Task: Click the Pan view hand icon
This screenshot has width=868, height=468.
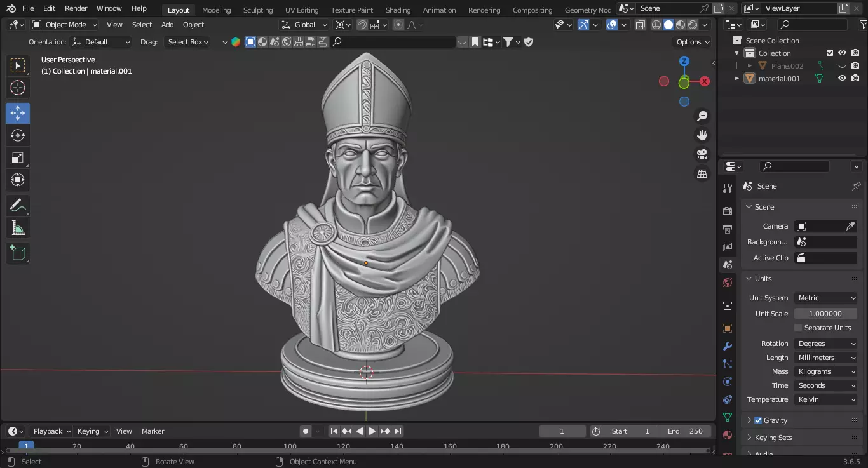Action: click(702, 135)
